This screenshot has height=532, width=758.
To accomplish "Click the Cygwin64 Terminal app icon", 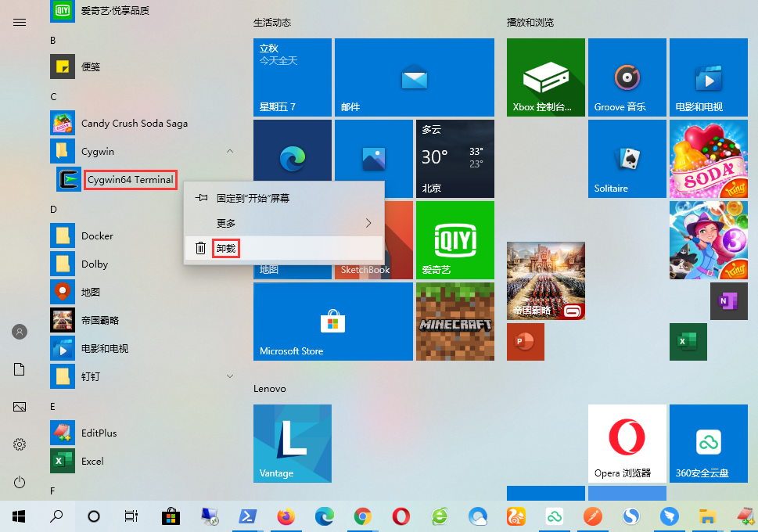I will tap(69, 179).
